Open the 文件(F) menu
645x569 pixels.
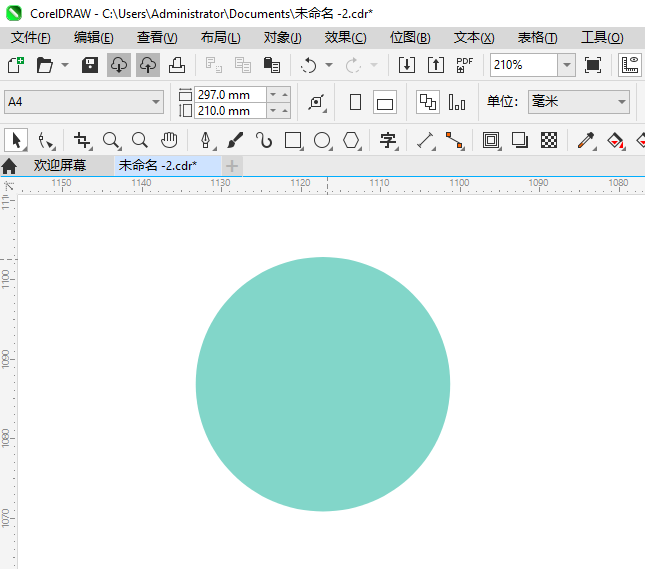coord(31,38)
